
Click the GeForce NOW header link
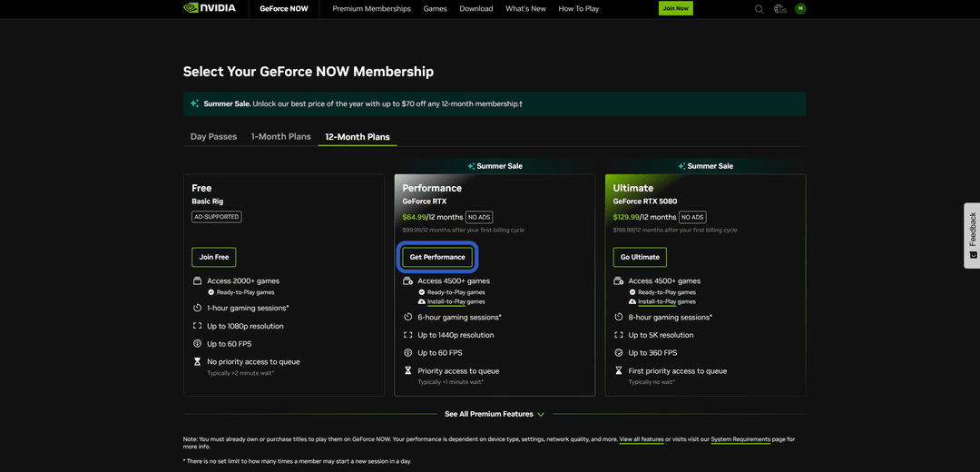[284, 9]
